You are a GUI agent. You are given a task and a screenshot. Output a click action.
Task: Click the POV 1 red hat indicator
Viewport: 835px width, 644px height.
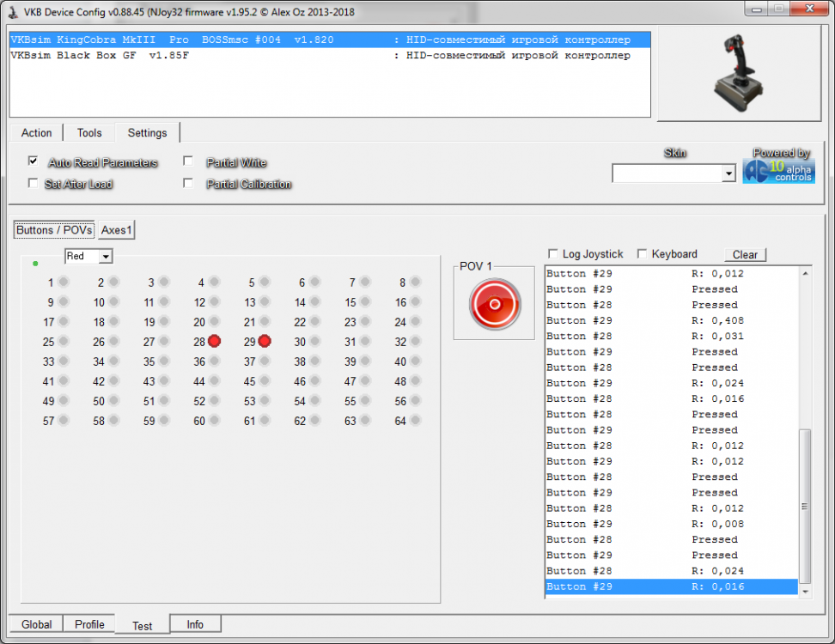[x=494, y=304]
